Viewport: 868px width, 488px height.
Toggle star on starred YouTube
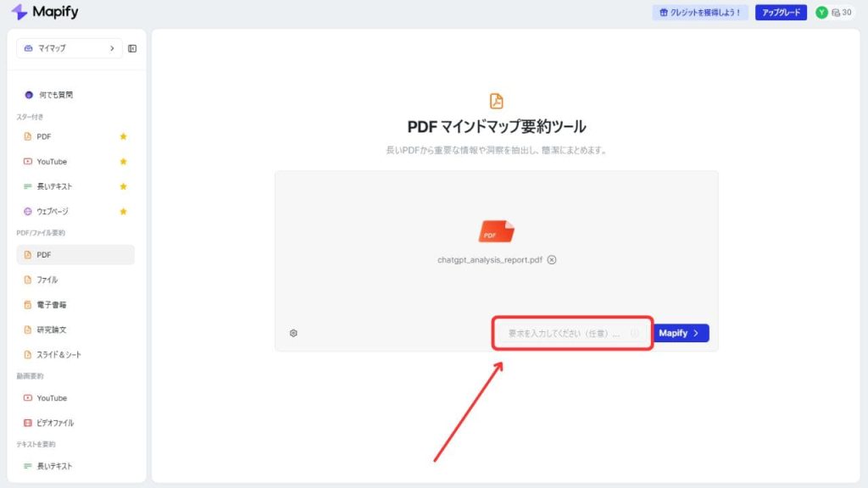124,162
